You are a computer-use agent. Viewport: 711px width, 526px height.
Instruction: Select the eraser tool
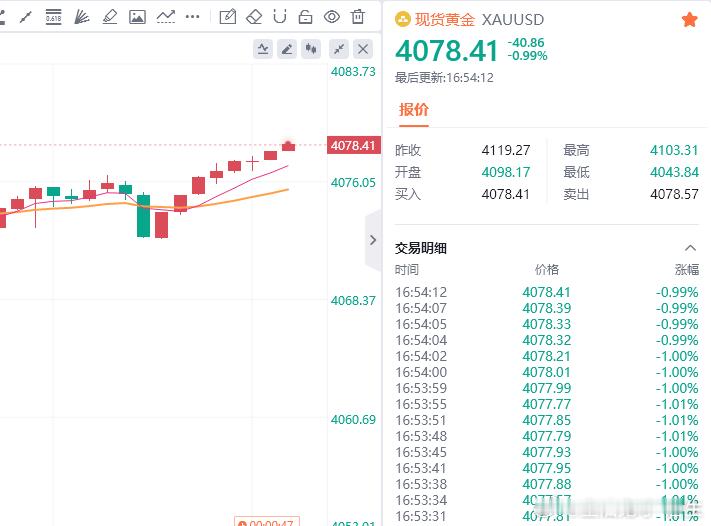(254, 17)
